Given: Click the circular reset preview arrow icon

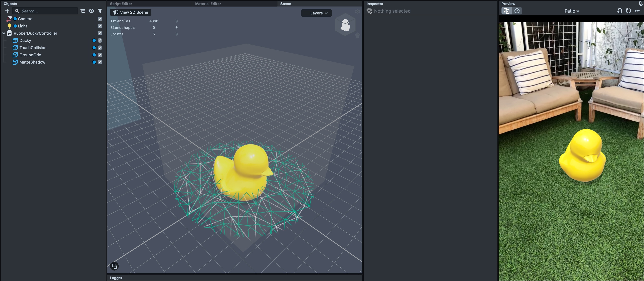Looking at the screenshot, I should click(628, 11).
